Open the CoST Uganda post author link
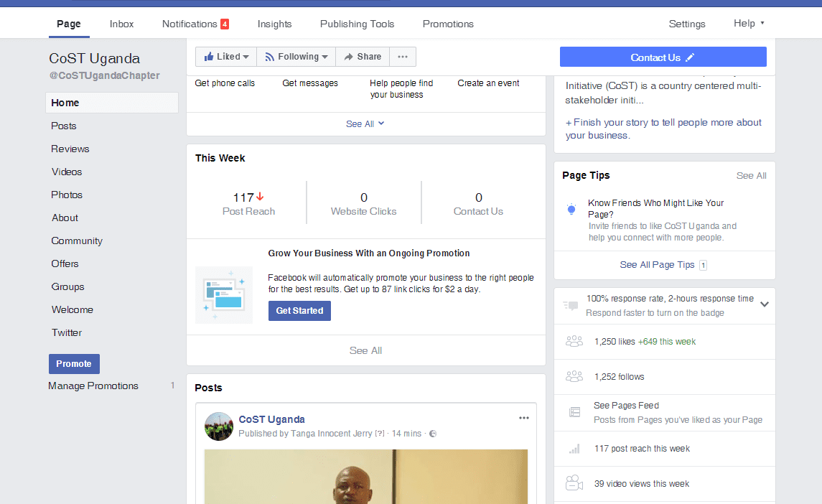 point(271,419)
